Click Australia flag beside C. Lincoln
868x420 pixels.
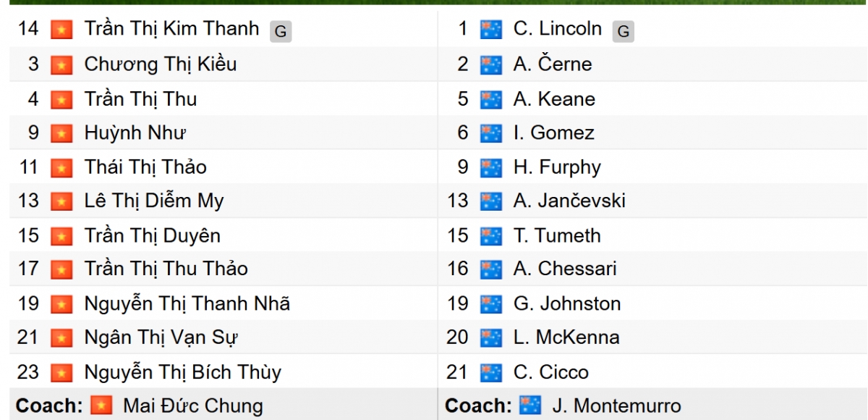pyautogui.click(x=491, y=30)
